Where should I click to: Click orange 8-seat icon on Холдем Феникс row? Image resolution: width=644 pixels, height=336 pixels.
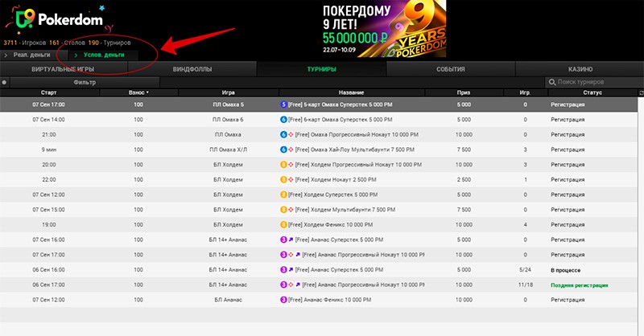(x=283, y=224)
